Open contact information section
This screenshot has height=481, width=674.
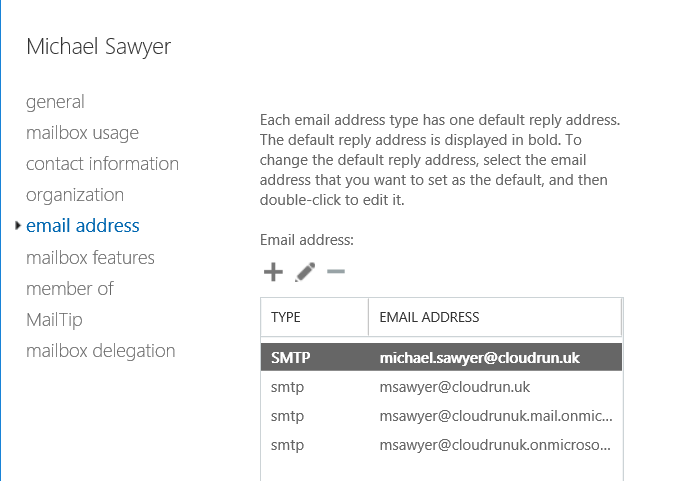tap(102, 164)
